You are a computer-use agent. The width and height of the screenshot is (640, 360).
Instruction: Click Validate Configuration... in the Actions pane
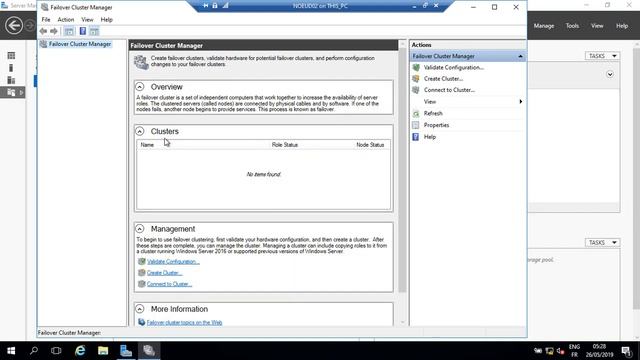(453, 67)
